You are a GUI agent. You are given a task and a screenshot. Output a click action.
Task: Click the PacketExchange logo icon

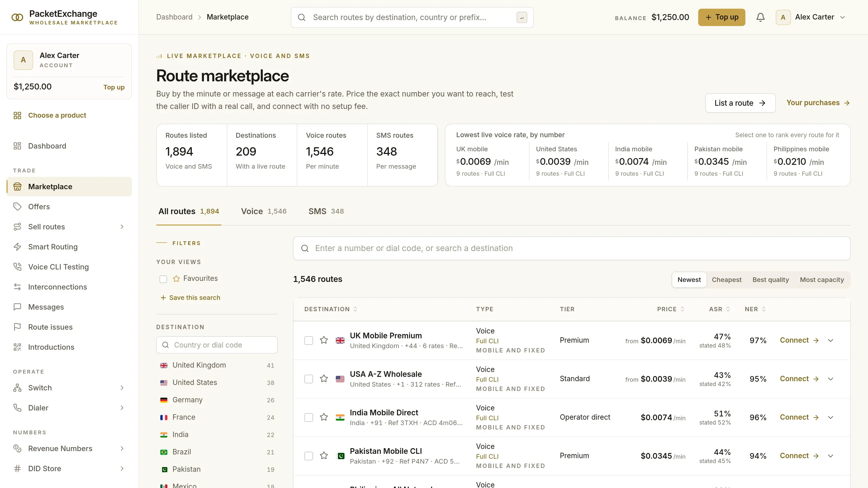pyautogui.click(x=17, y=17)
